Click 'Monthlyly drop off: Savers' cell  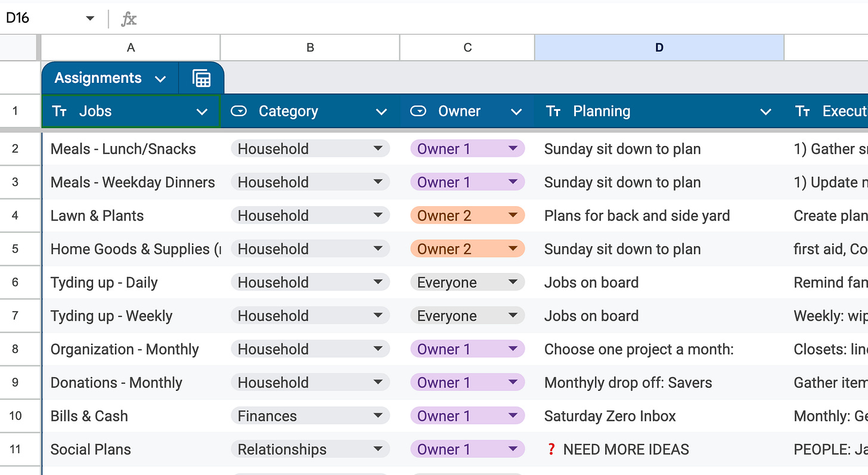pos(659,383)
